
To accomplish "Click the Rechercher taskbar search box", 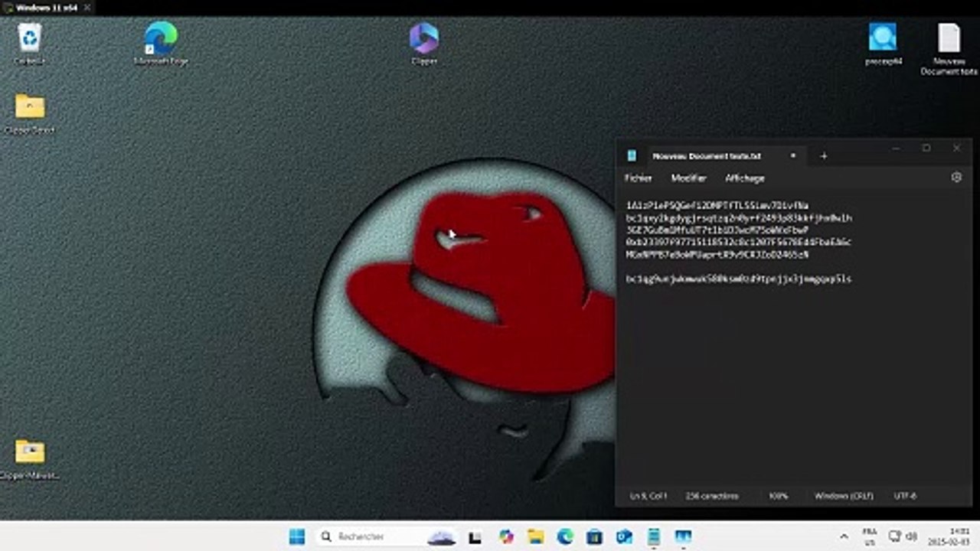I will pyautogui.click(x=386, y=536).
